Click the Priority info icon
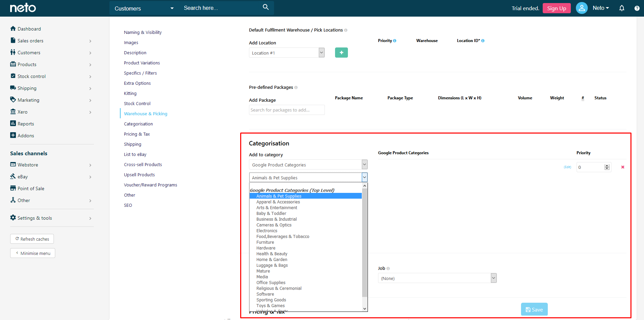Image resolution: width=644 pixels, height=320 pixels. coord(395,41)
